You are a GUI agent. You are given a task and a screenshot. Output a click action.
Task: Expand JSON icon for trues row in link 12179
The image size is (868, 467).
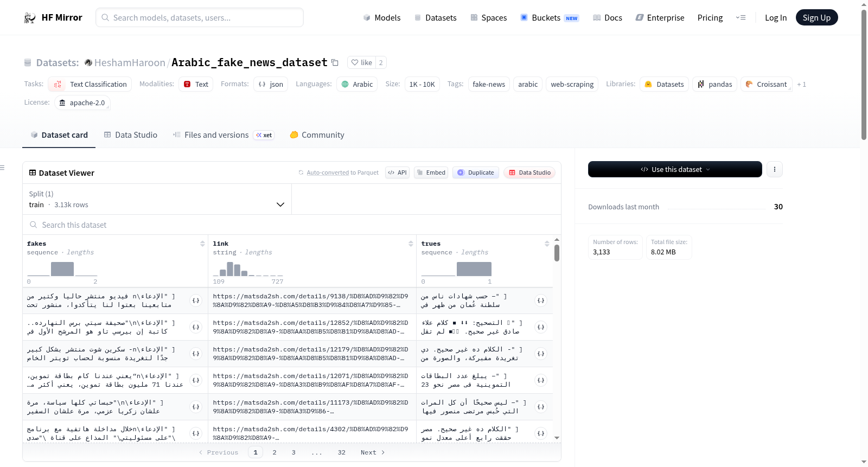coord(541,354)
